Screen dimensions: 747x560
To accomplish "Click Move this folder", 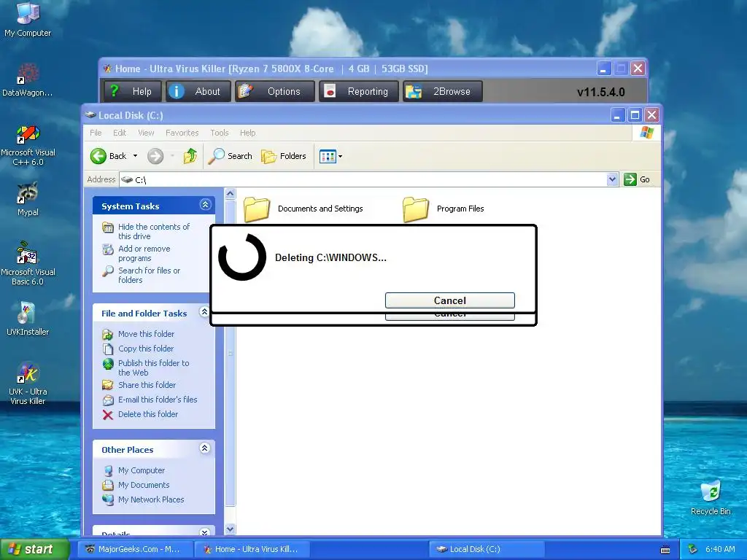I will [x=146, y=334].
